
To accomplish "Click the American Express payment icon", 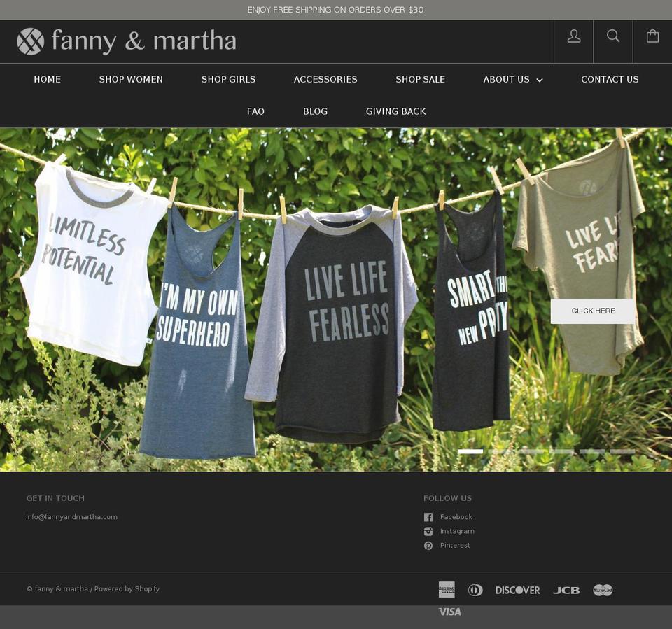I will (x=447, y=590).
